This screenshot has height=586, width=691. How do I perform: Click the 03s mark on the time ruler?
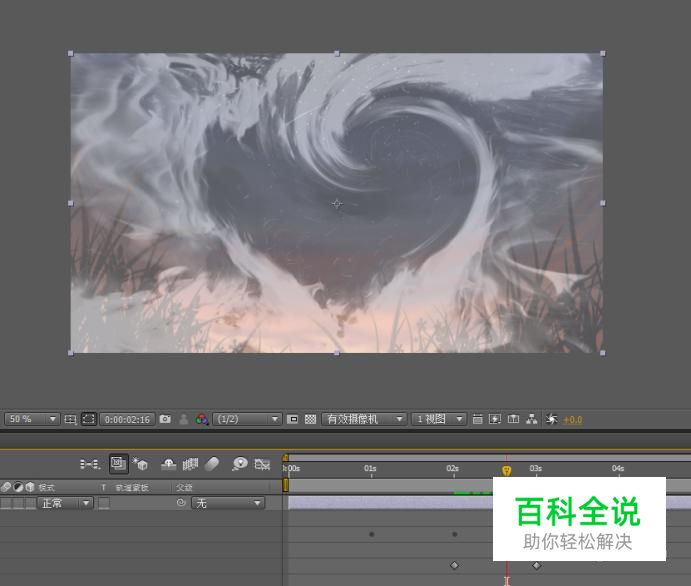tap(535, 468)
